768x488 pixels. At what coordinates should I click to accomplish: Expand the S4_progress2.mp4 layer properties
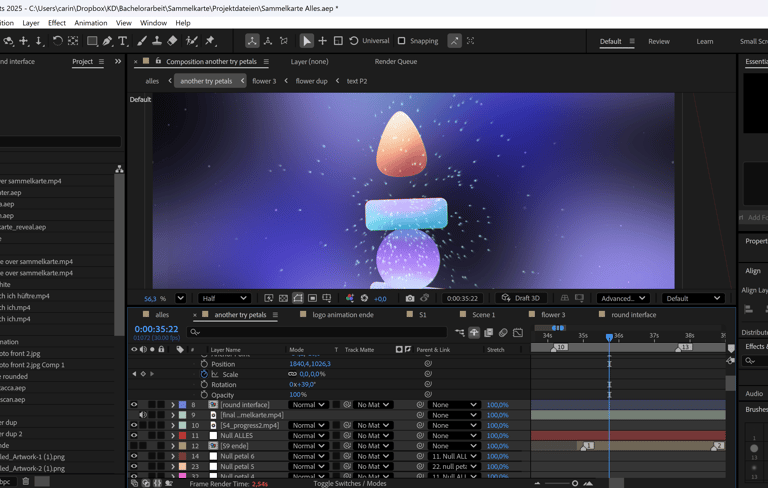[172, 425]
